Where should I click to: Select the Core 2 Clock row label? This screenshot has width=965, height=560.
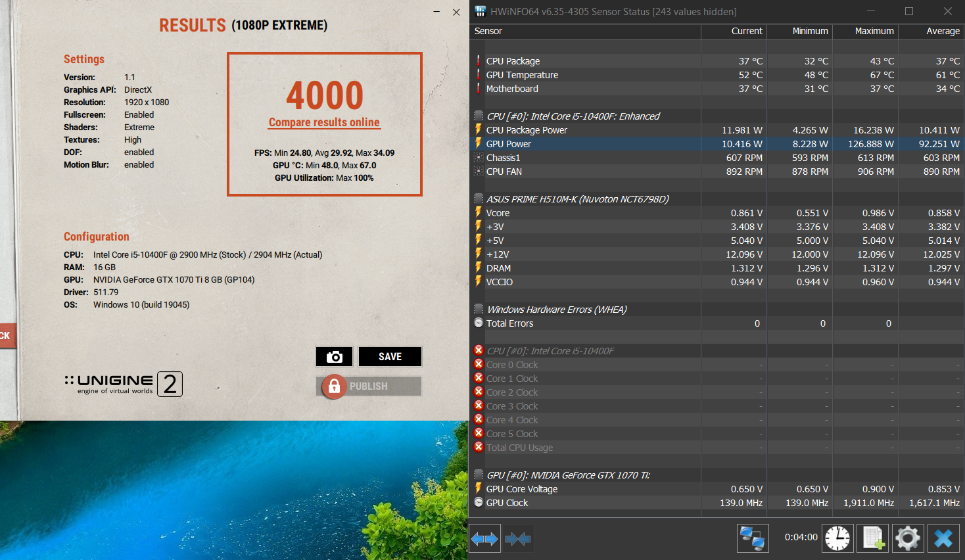[512, 392]
